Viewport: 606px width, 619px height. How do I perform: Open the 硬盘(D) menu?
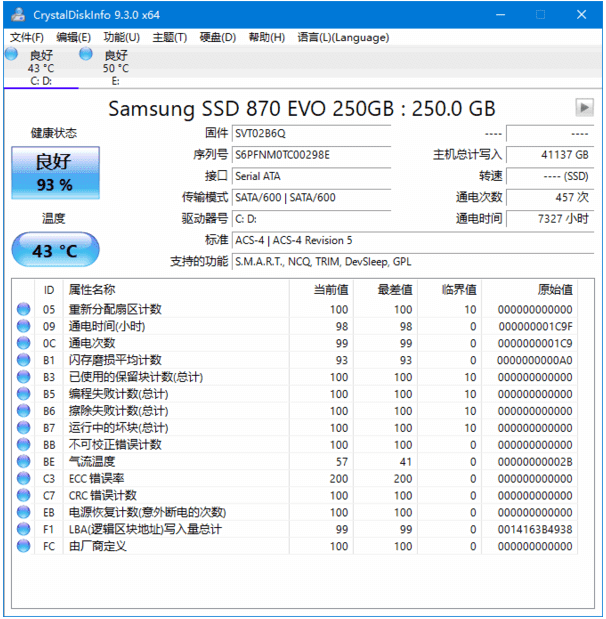(x=217, y=37)
